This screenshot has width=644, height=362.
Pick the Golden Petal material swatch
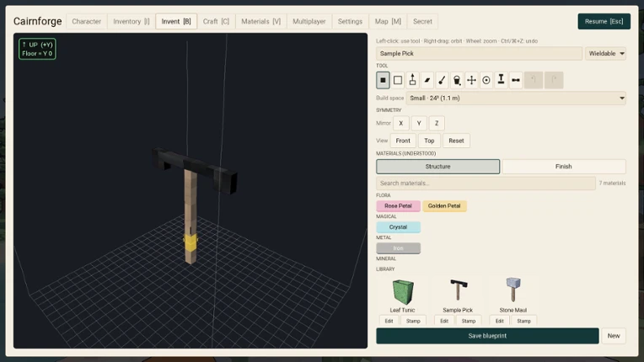[x=444, y=205]
